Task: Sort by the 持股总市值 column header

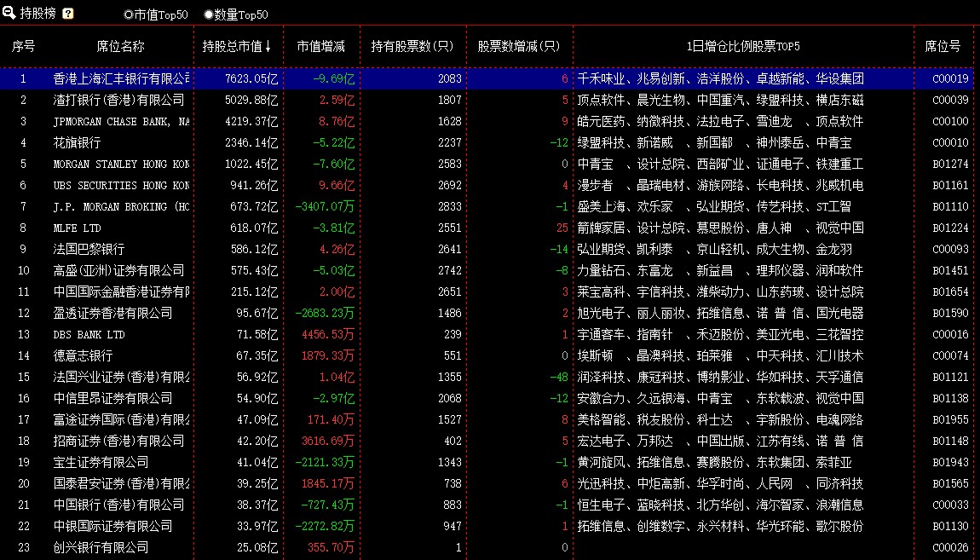Action: click(x=237, y=46)
